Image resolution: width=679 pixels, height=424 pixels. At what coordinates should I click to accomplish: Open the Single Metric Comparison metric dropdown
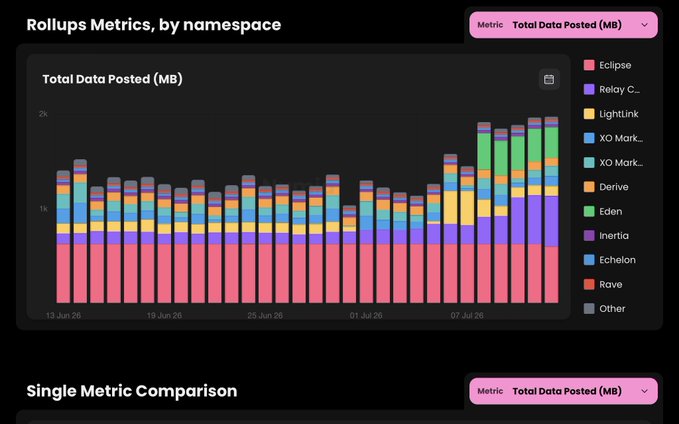coord(563,391)
